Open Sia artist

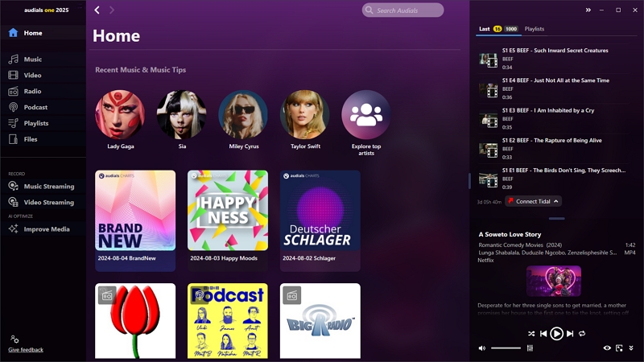click(x=182, y=114)
